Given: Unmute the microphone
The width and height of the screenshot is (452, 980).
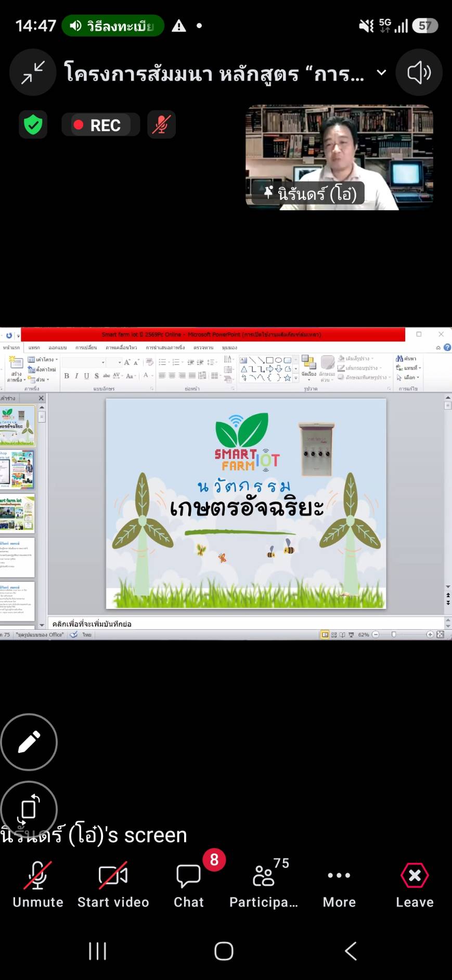Looking at the screenshot, I should click(x=38, y=884).
